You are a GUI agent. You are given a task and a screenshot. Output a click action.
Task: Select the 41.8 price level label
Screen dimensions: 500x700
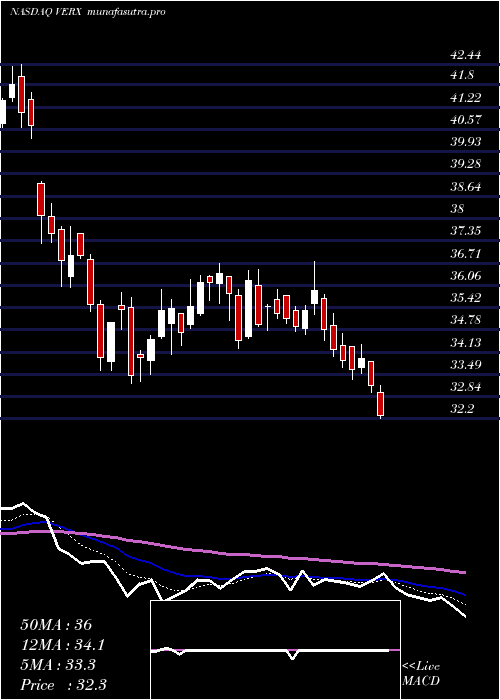(x=462, y=75)
